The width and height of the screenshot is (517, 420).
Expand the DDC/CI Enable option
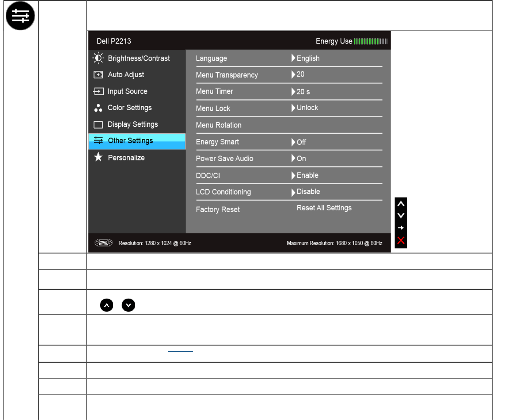tap(305, 175)
